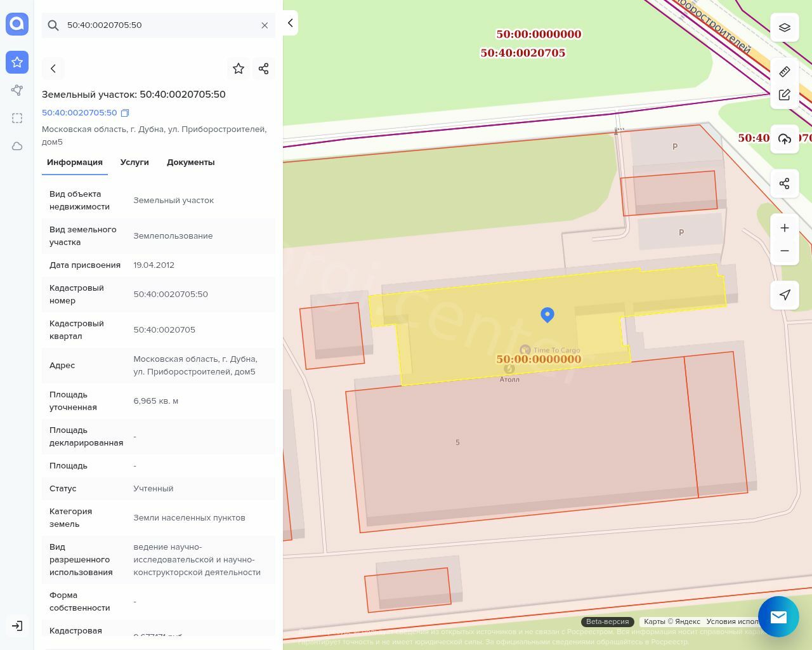
Task: Switch to the Услуги tab
Action: [x=134, y=162]
